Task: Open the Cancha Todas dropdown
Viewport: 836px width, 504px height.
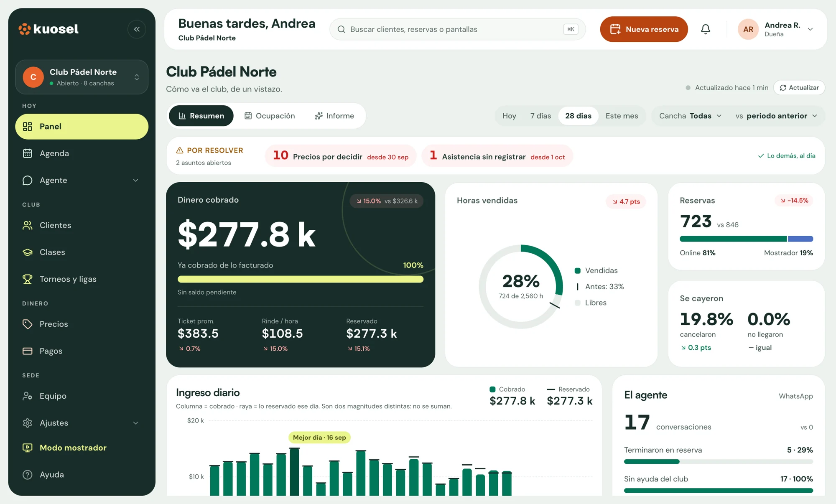Action: [x=690, y=116]
